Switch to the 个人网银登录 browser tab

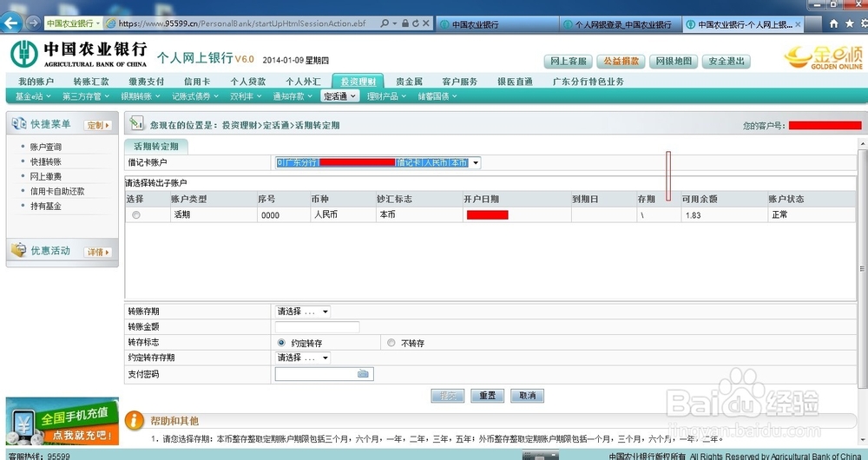(621, 24)
